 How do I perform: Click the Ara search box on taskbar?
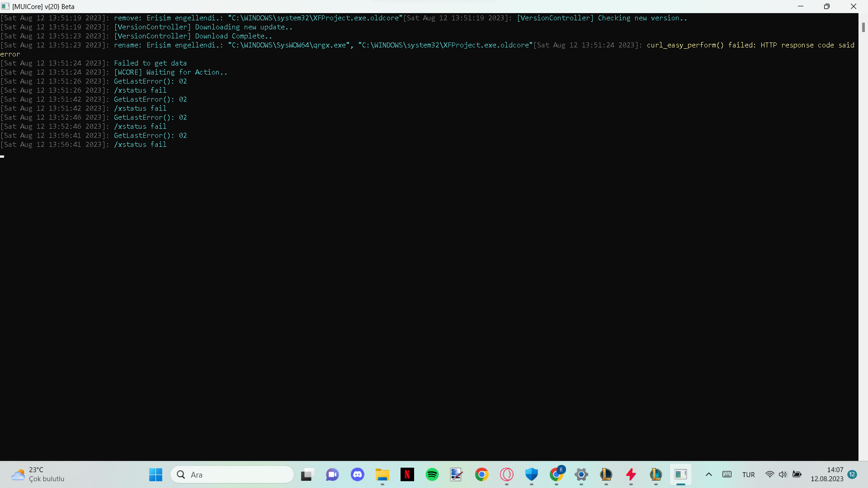[232, 474]
